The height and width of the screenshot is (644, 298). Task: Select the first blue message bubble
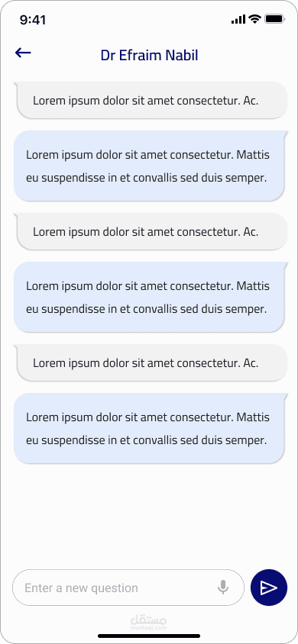point(151,166)
